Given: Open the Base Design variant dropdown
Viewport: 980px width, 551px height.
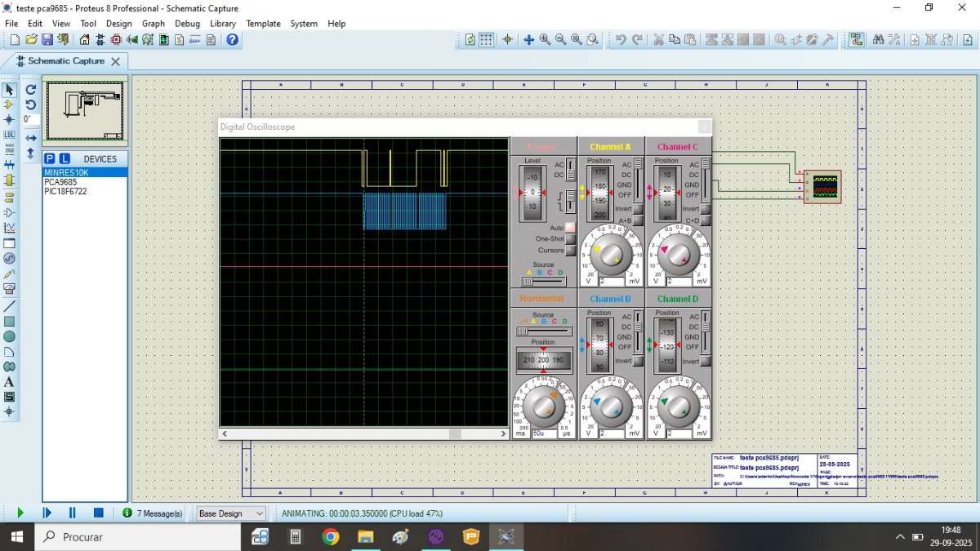Looking at the screenshot, I should point(232,513).
